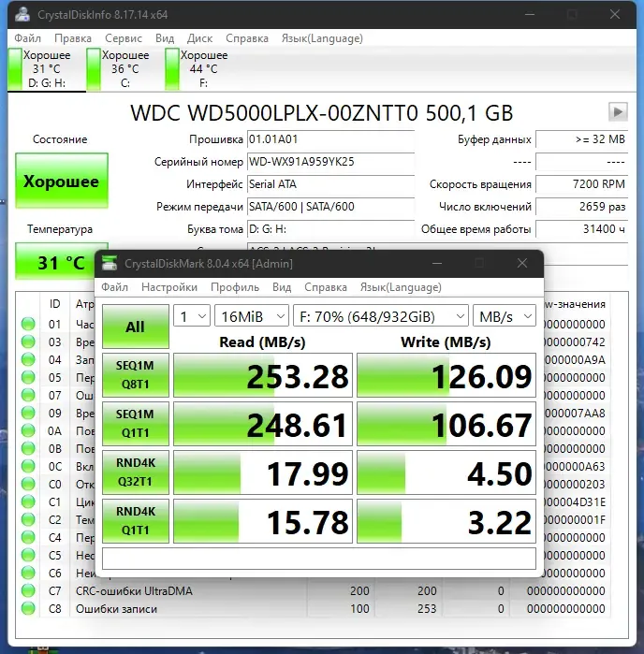Click status circle for attribute 0B
The image size is (644, 654).
tap(28, 448)
